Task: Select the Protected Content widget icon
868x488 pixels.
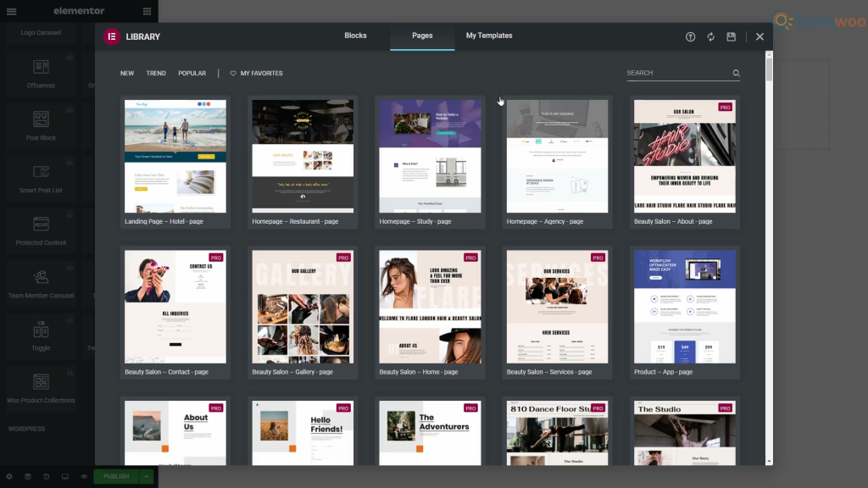Action: click(41, 224)
